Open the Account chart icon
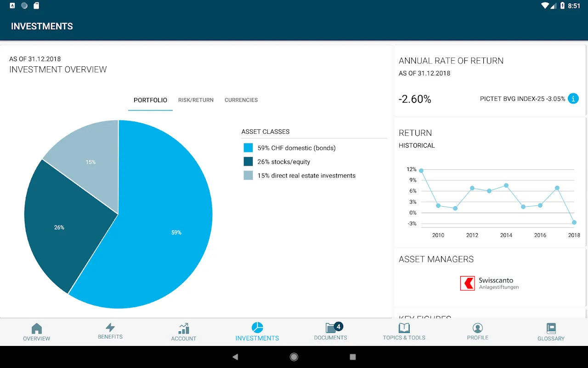 [x=184, y=328]
